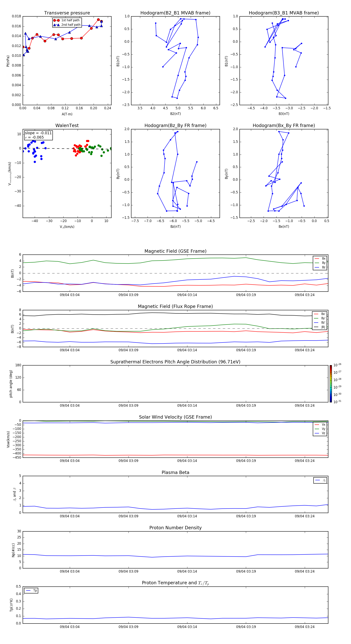Click the 'Hodogram(B2_B1 MVAB frame)' title

click(175, 13)
